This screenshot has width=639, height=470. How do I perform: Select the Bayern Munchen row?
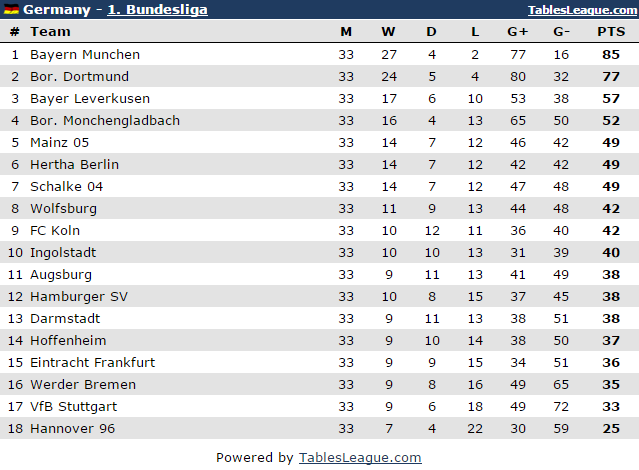coord(85,54)
